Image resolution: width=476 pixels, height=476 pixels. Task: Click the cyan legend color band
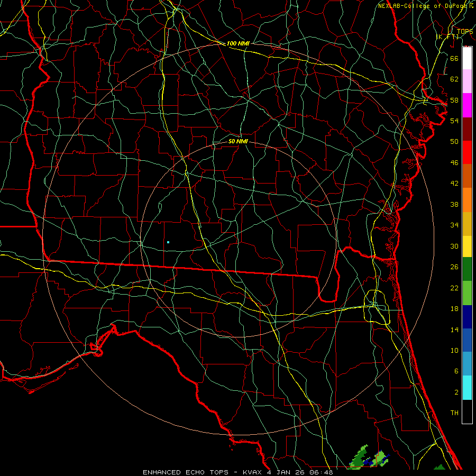point(467,388)
